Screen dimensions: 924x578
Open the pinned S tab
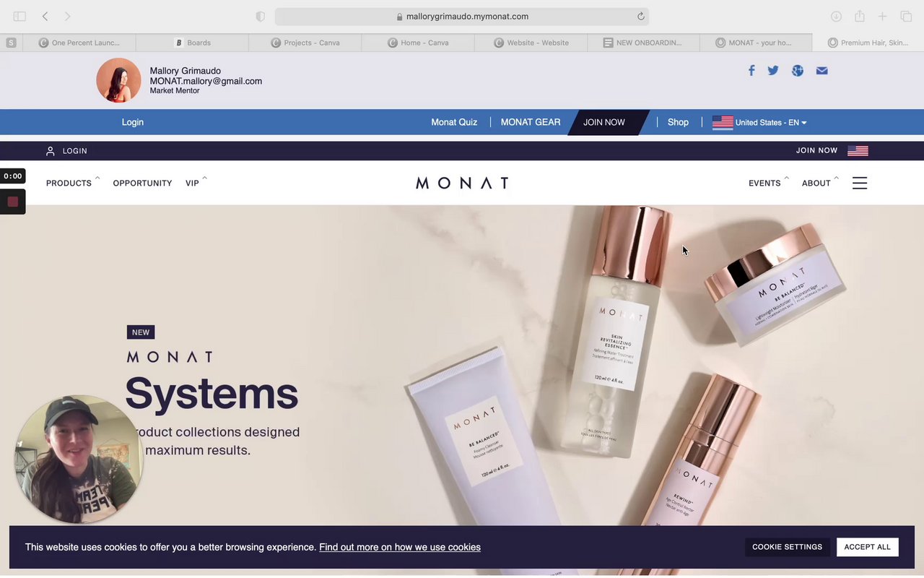click(11, 43)
